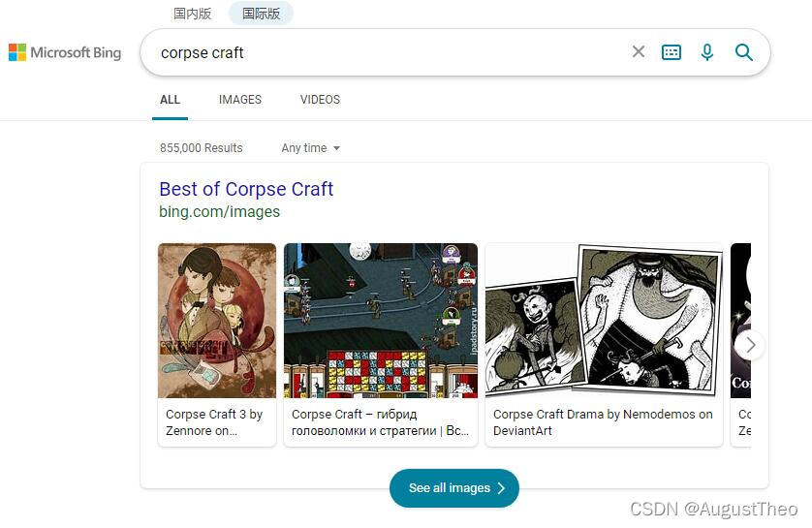This screenshot has width=812, height=528.
Task: Click caption Corpse Craft 3 by Zennore on...
Action: click(214, 422)
